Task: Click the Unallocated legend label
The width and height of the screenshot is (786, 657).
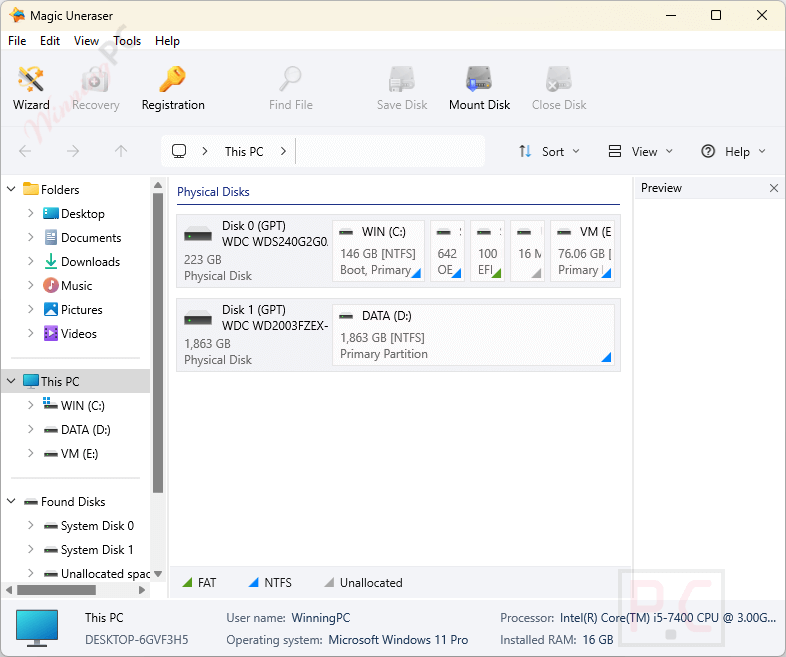Action: point(371,582)
